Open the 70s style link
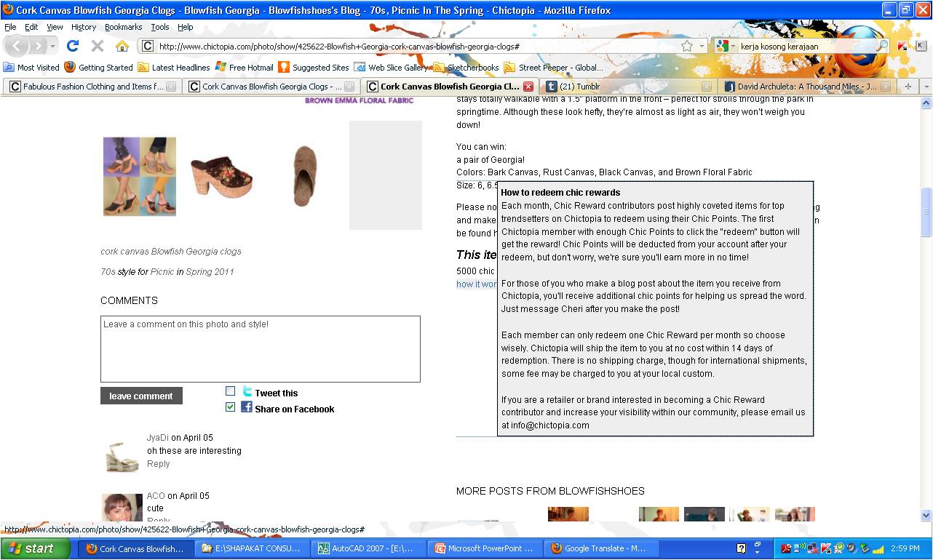The image size is (933, 560). pos(108,271)
